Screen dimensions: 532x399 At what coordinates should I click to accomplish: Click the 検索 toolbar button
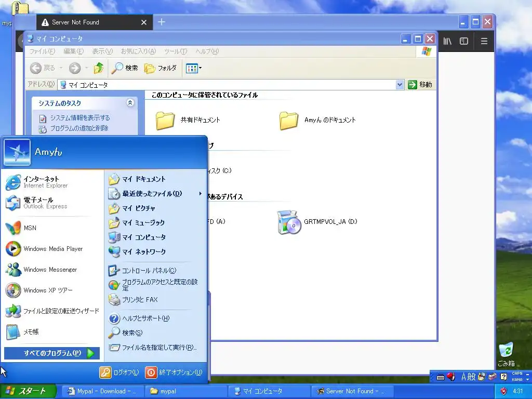tap(125, 68)
